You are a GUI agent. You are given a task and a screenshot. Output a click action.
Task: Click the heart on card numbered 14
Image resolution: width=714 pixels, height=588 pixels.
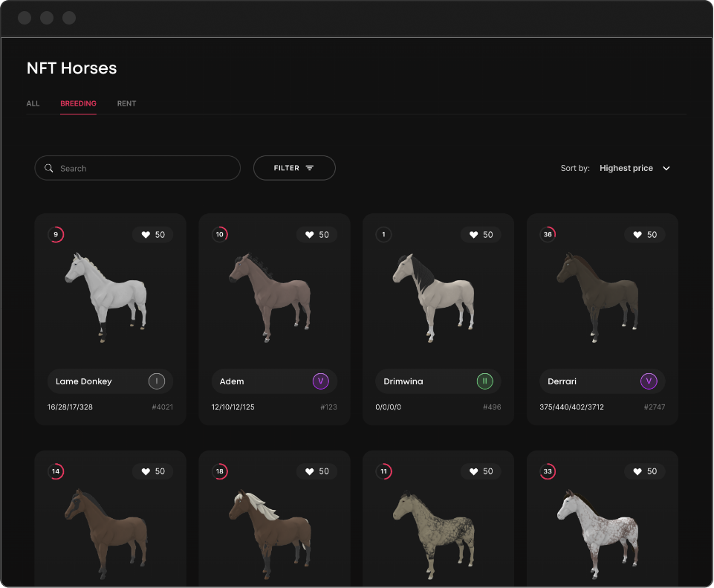pyautogui.click(x=146, y=471)
